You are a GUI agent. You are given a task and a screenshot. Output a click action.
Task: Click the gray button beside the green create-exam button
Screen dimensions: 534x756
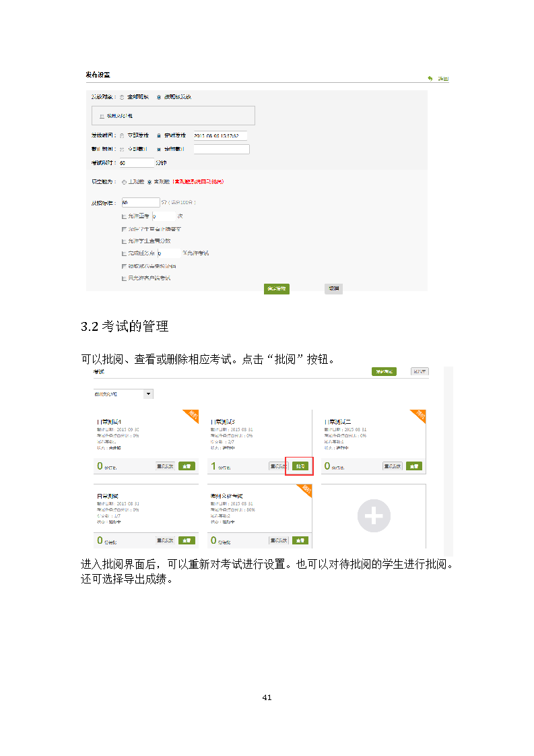pyautogui.click(x=420, y=371)
